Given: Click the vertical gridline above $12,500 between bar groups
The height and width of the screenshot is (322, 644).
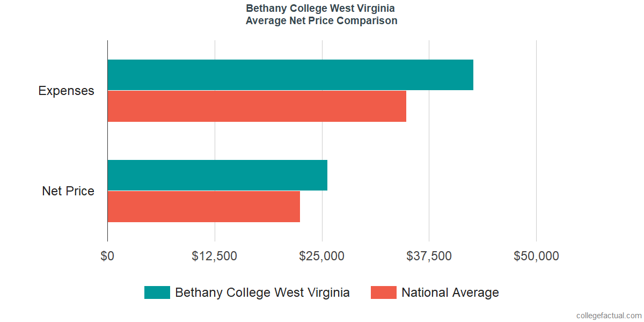Looking at the screenshot, I should point(215,141).
